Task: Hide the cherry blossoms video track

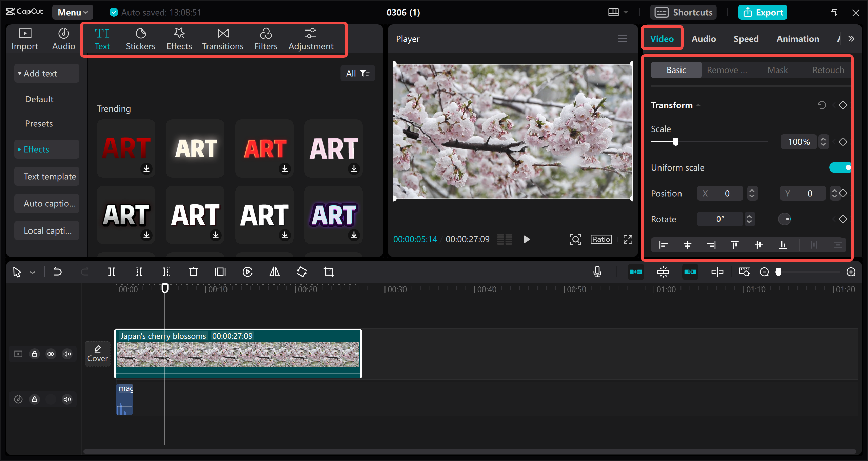Action: 51,354
